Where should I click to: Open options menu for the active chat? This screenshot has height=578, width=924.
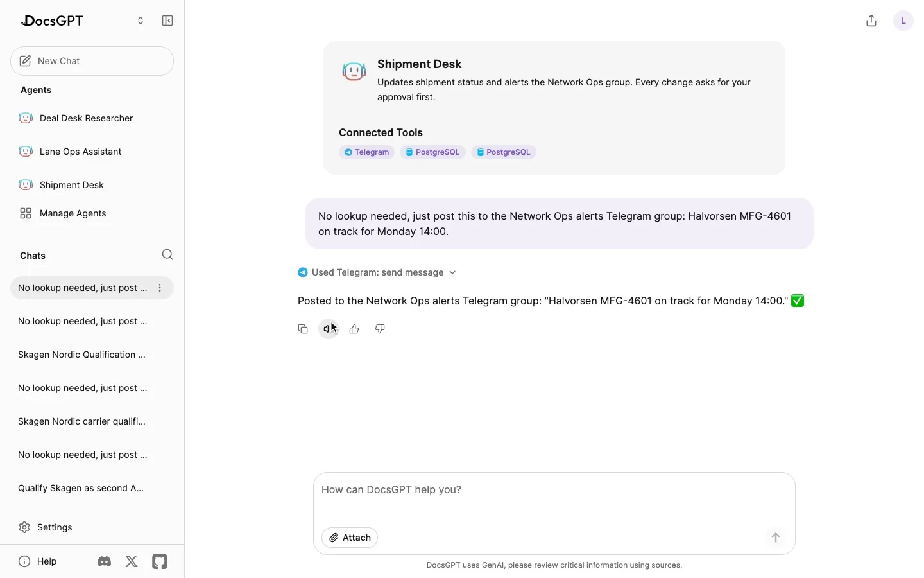[160, 288]
